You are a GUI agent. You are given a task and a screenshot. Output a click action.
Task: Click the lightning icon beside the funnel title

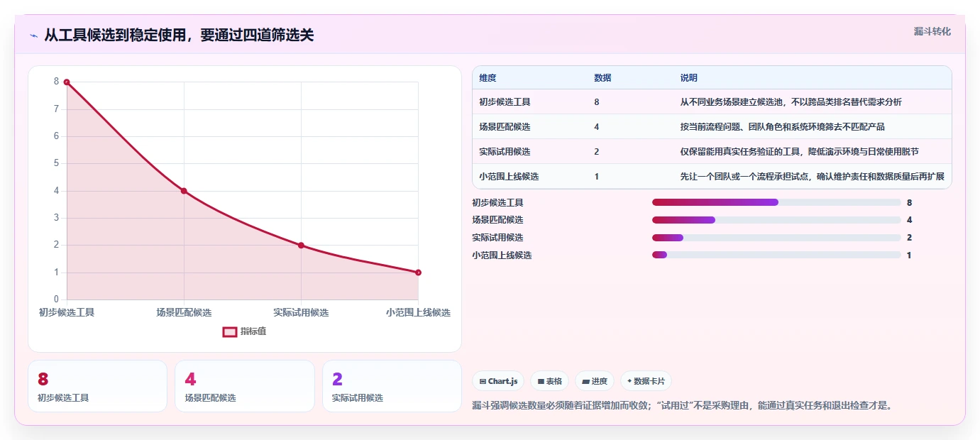coord(33,35)
